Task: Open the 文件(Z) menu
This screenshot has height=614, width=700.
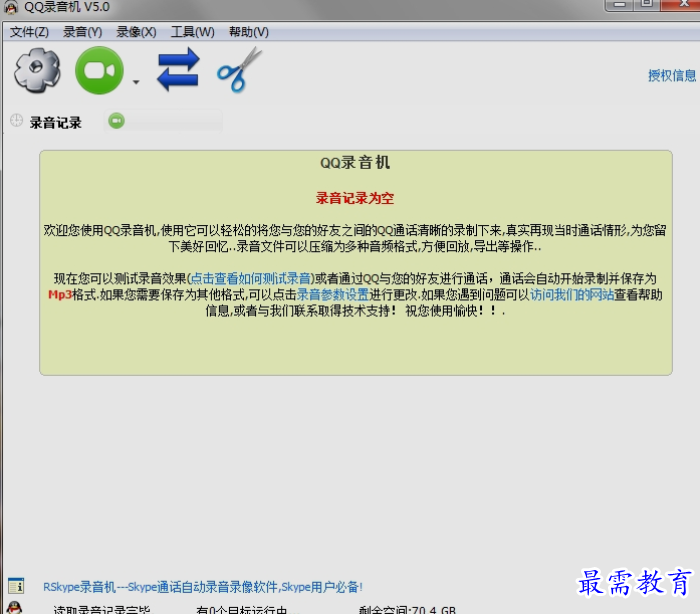Action: pos(29,32)
